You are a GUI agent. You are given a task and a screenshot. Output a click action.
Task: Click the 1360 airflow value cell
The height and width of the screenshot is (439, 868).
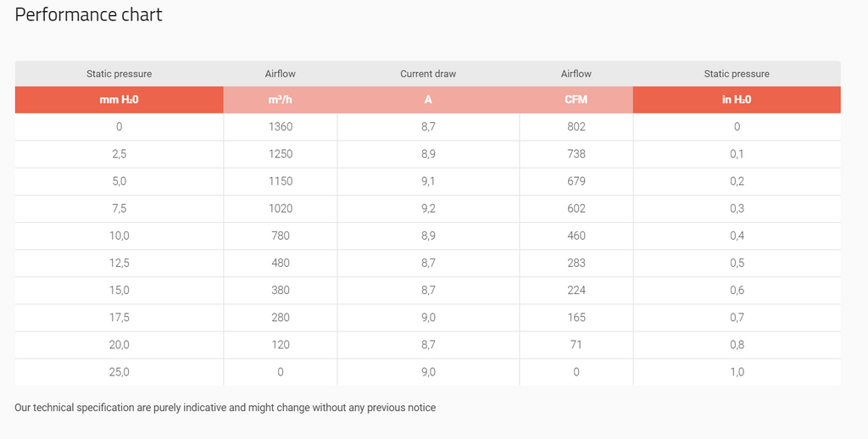[280, 127]
